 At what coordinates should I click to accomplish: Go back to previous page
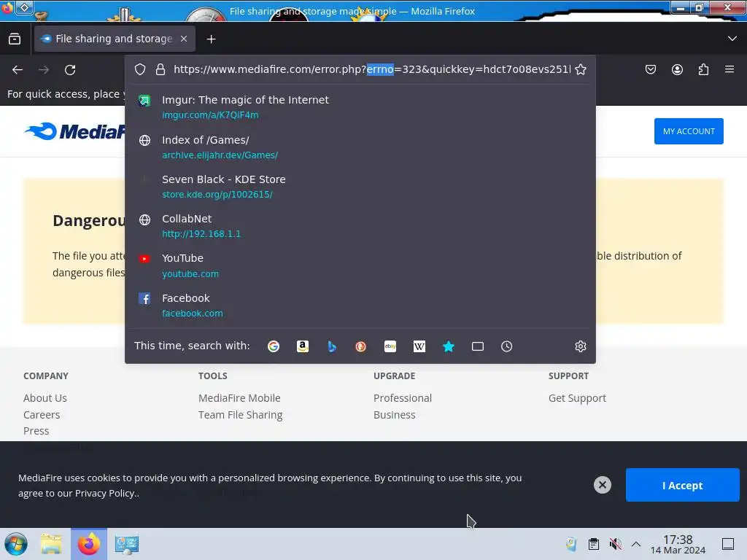[x=18, y=70]
